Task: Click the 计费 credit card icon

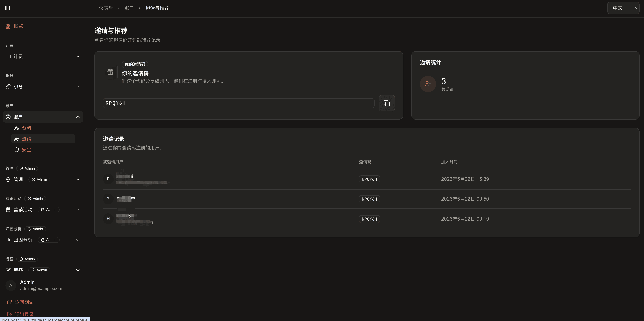Action: pos(8,57)
